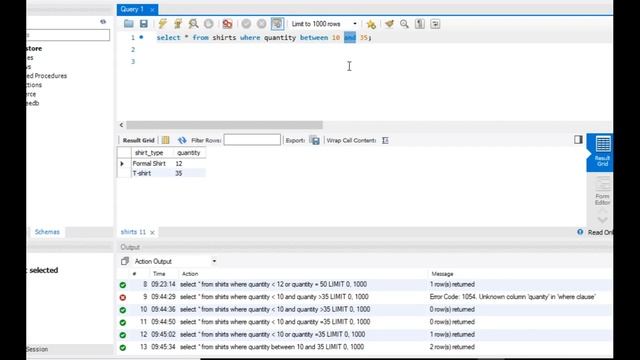Click the editor horizontal scrollbar thumb
The image size is (640, 360).
pyautogui.click(x=224, y=125)
